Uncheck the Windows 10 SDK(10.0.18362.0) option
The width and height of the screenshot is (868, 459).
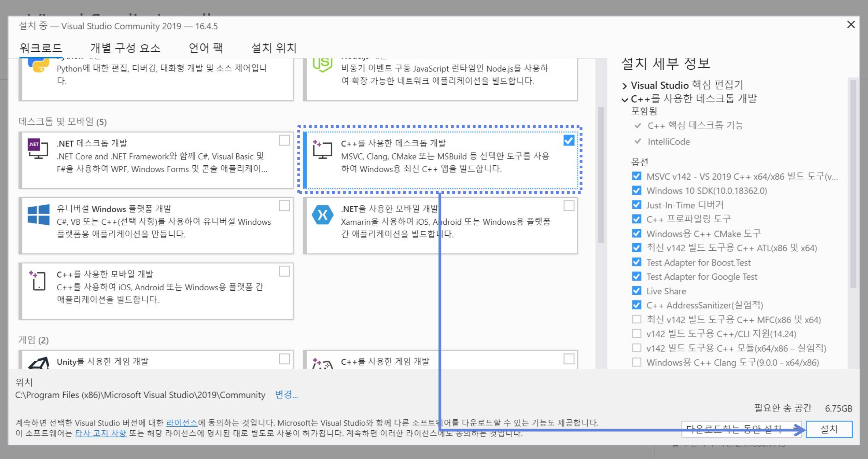point(636,191)
